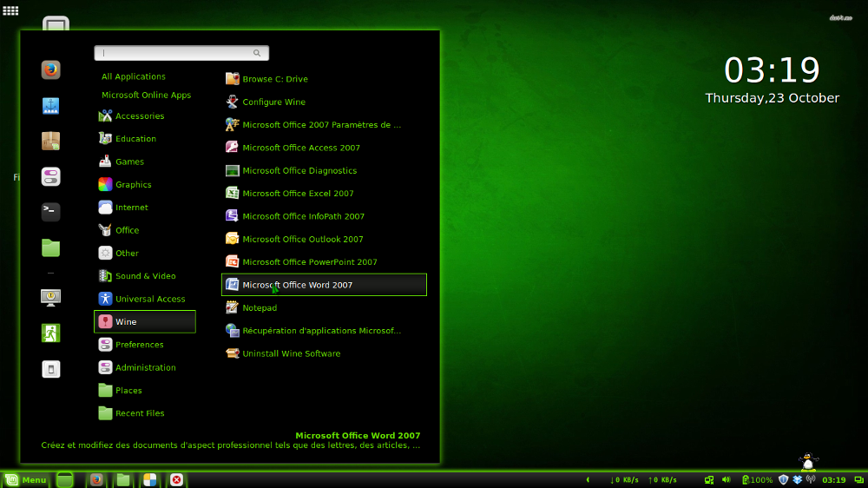
Task: Click the battery 100% indicator
Action: 757,479
